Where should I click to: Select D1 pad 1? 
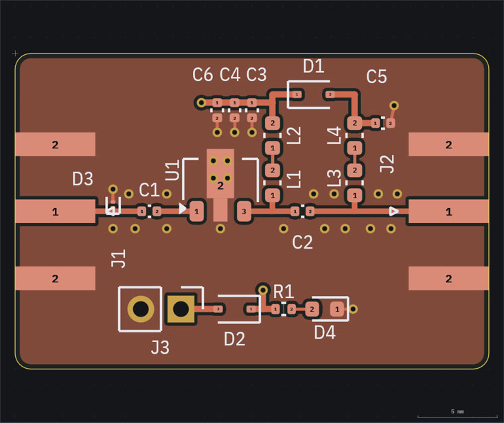[x=297, y=95]
